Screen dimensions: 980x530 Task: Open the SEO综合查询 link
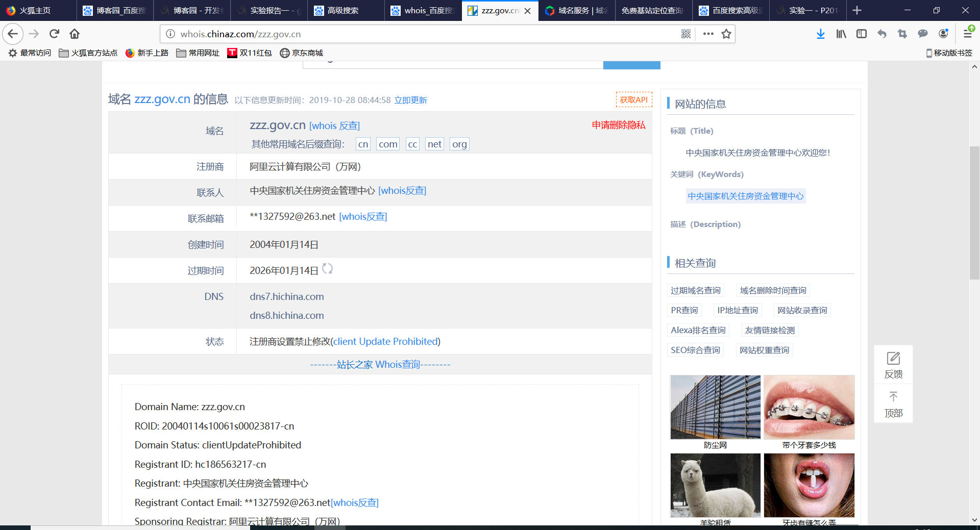696,350
